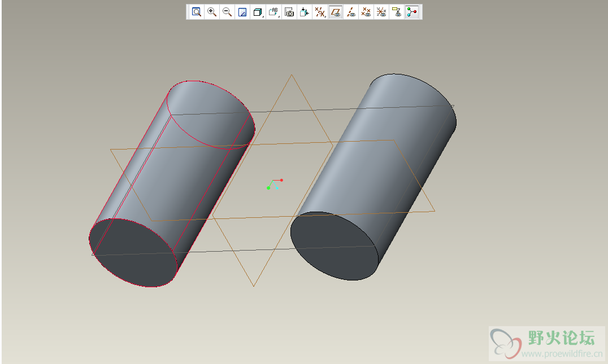Click the cube with arrows toolbar icon
The image size is (608, 364).
tap(305, 12)
